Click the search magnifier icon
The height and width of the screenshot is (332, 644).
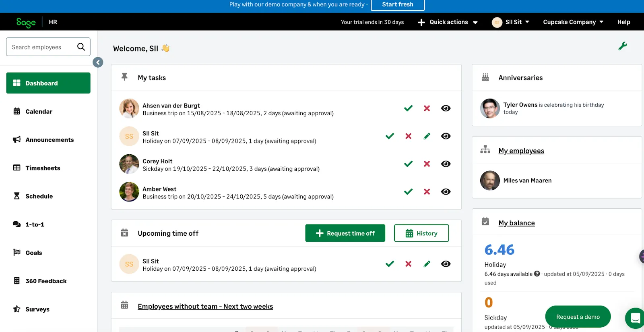pyautogui.click(x=81, y=47)
